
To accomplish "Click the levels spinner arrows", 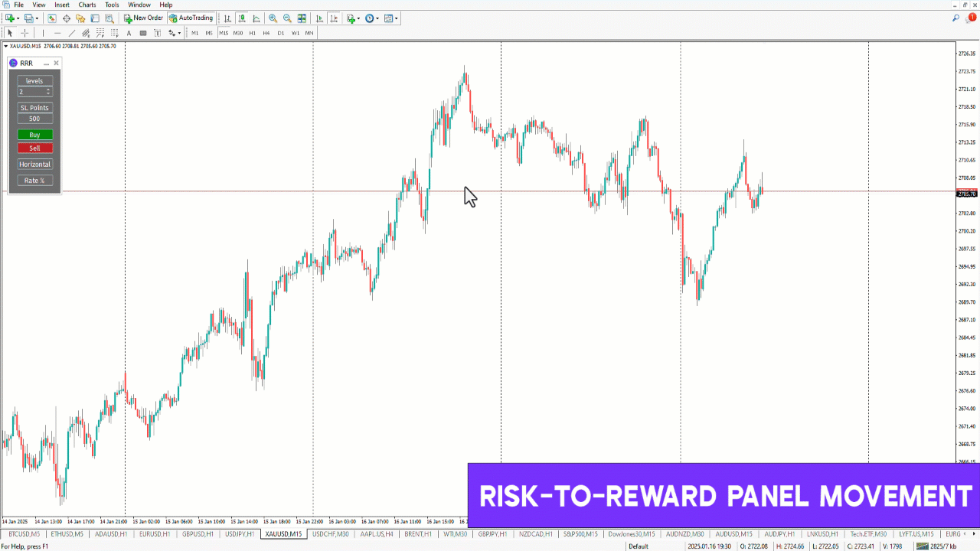I will click(x=48, y=92).
